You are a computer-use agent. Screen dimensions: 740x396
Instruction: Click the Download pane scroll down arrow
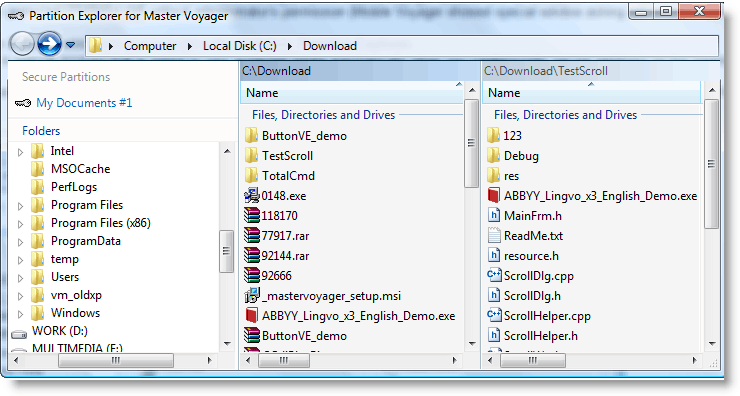[472, 344]
